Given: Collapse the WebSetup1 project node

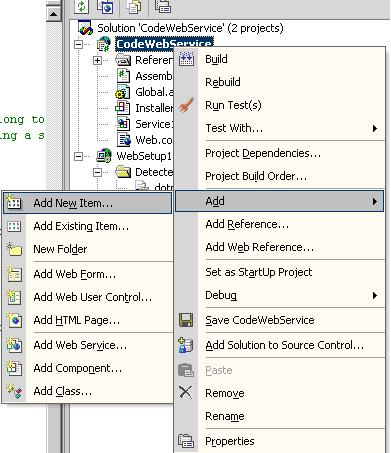Looking at the screenshot, I should pos(78,156).
